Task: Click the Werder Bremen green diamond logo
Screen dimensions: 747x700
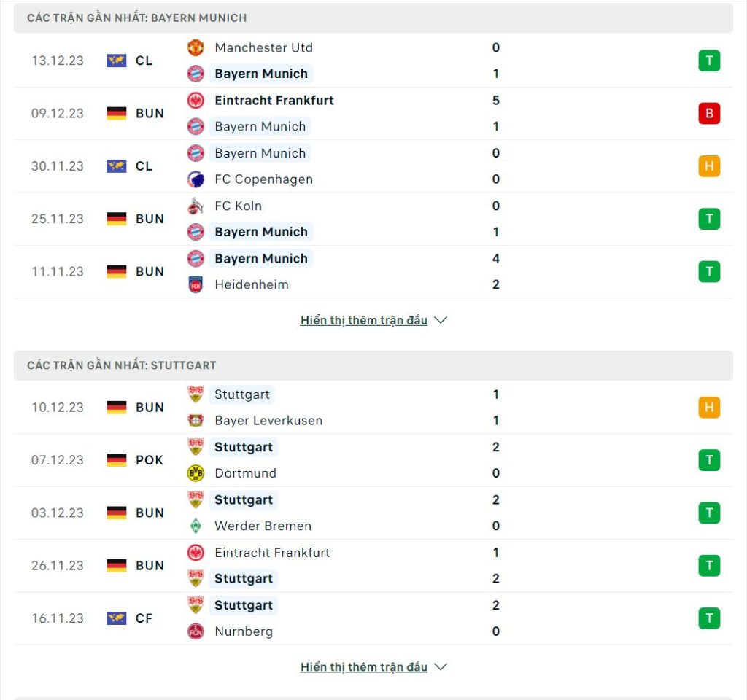Action: 196,526
